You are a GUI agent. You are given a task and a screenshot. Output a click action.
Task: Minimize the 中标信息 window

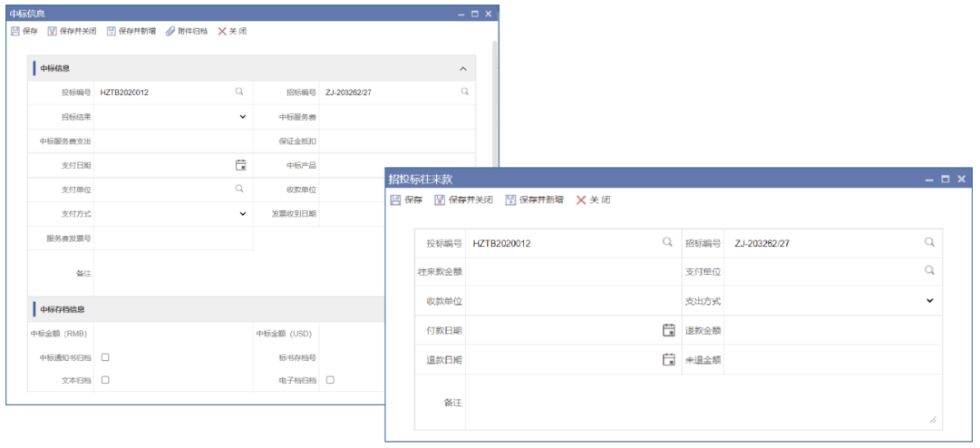[461, 14]
